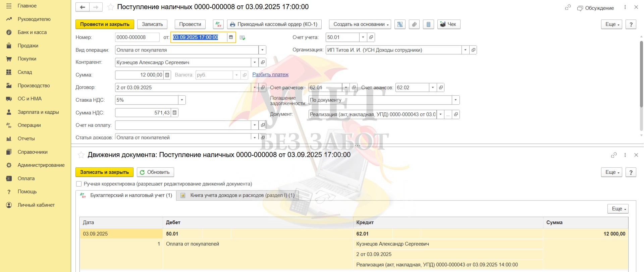The height and width of the screenshot is (272, 644).
Task: Open Банк и касса section in sidebar
Action: pos(32,32)
